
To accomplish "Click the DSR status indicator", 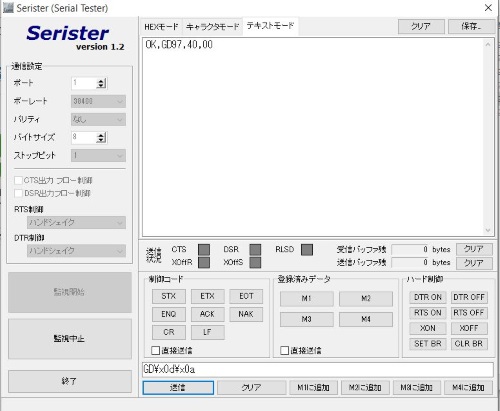I will click(255, 250).
